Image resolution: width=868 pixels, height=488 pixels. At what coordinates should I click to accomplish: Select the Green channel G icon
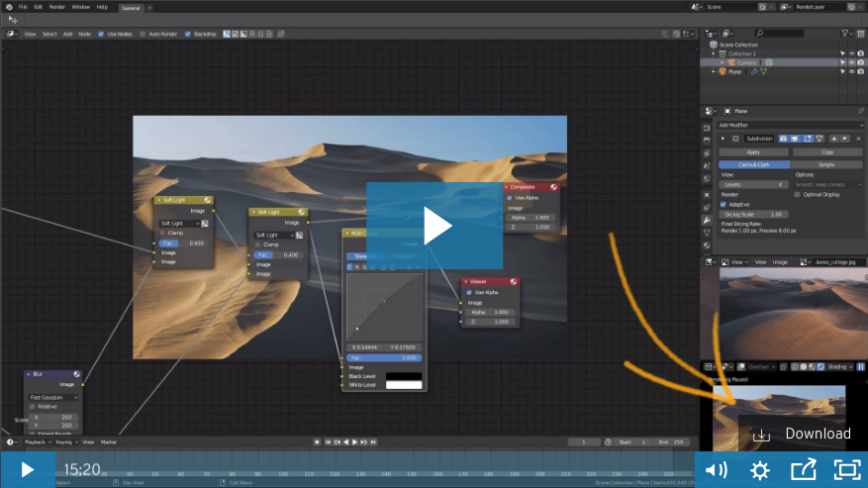point(260,35)
